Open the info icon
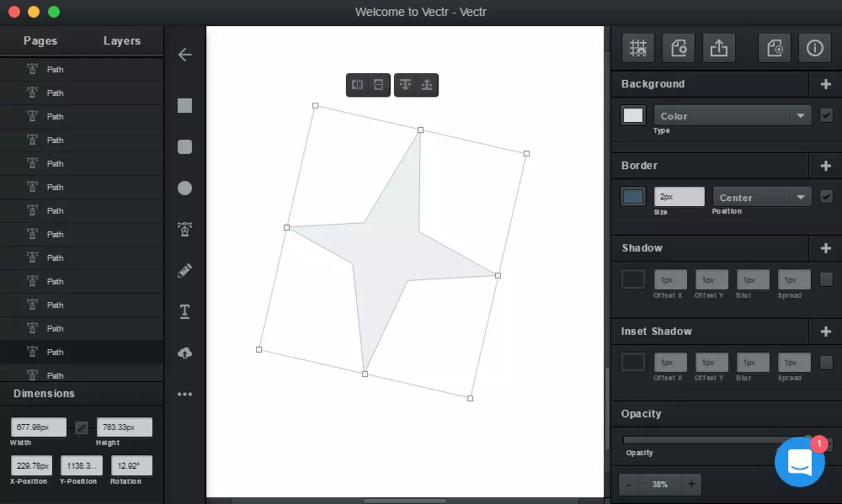842x504 pixels. tap(815, 48)
